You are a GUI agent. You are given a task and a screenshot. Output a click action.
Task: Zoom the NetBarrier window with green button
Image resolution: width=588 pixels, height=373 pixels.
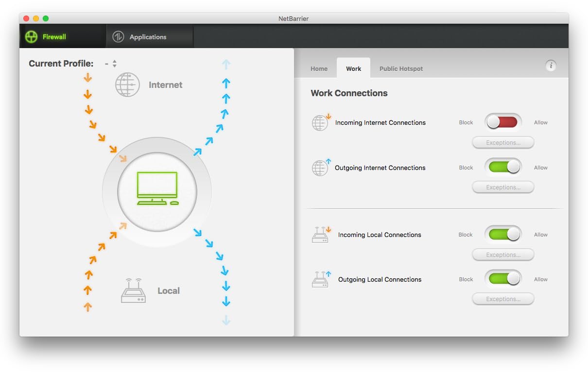pyautogui.click(x=46, y=18)
